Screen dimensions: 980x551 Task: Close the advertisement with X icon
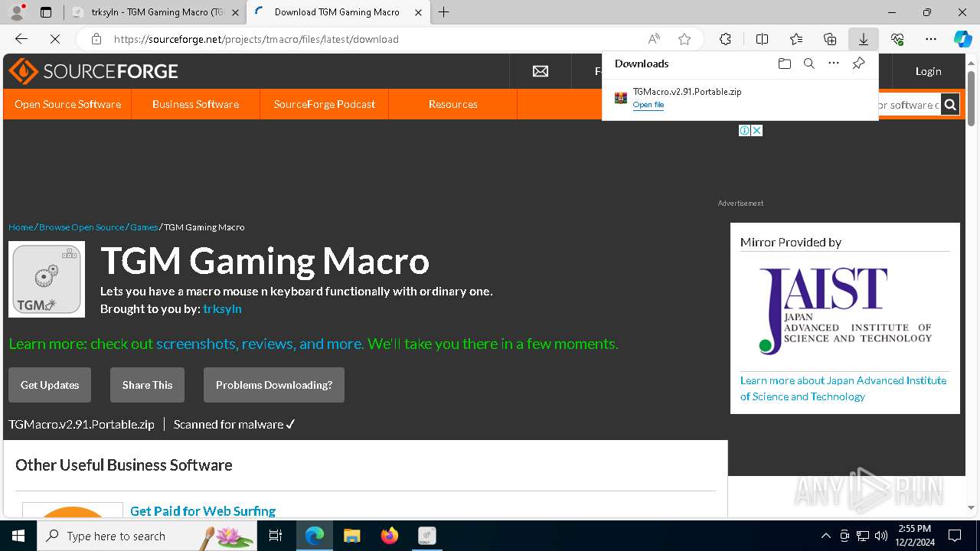[x=756, y=130]
